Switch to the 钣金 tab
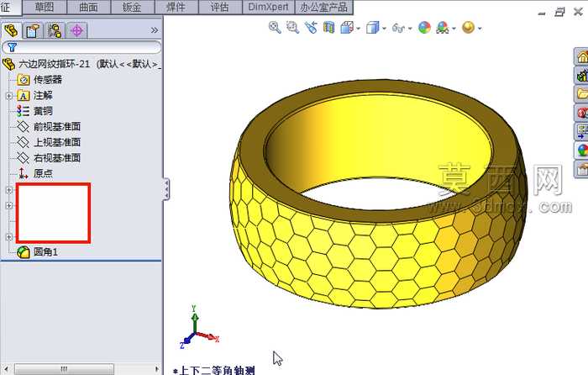 coord(133,7)
